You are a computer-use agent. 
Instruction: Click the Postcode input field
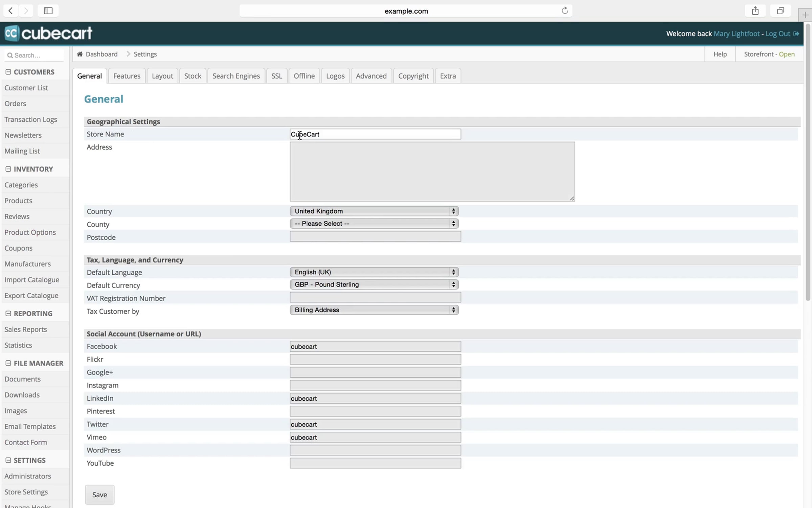pyautogui.click(x=375, y=237)
